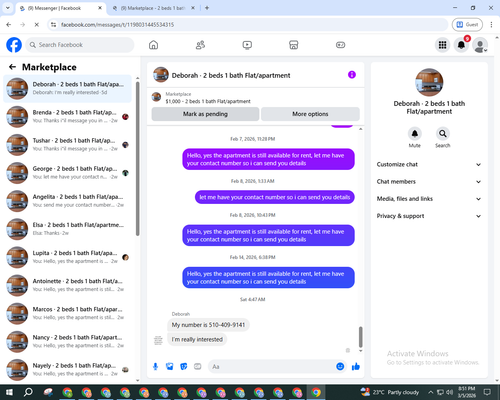Click message "My number is 510-409-9141"
The image size is (500, 400).
coord(208,325)
